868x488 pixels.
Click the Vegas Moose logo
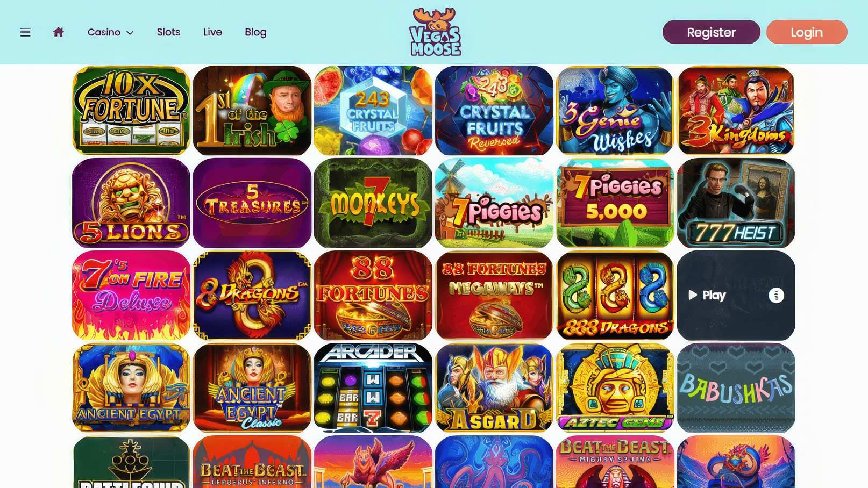[x=435, y=32]
